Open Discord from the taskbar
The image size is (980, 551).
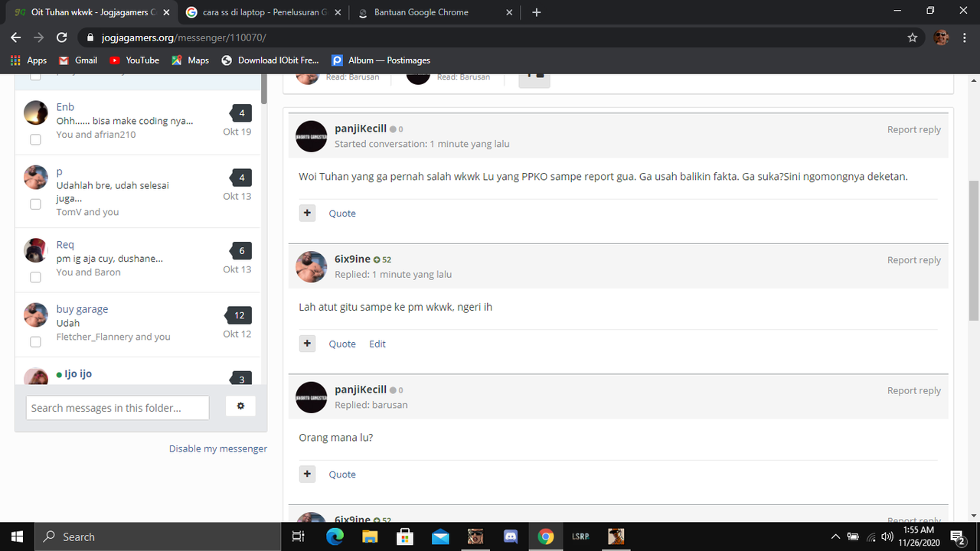click(511, 536)
